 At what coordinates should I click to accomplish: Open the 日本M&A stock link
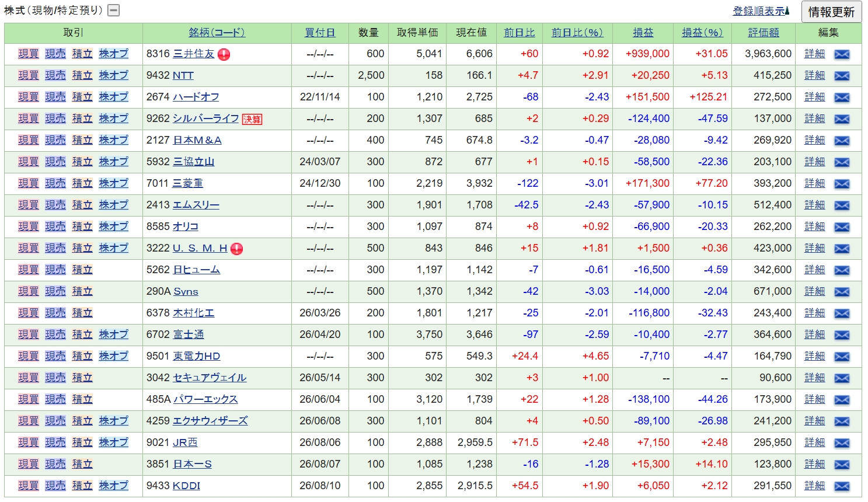[197, 140]
